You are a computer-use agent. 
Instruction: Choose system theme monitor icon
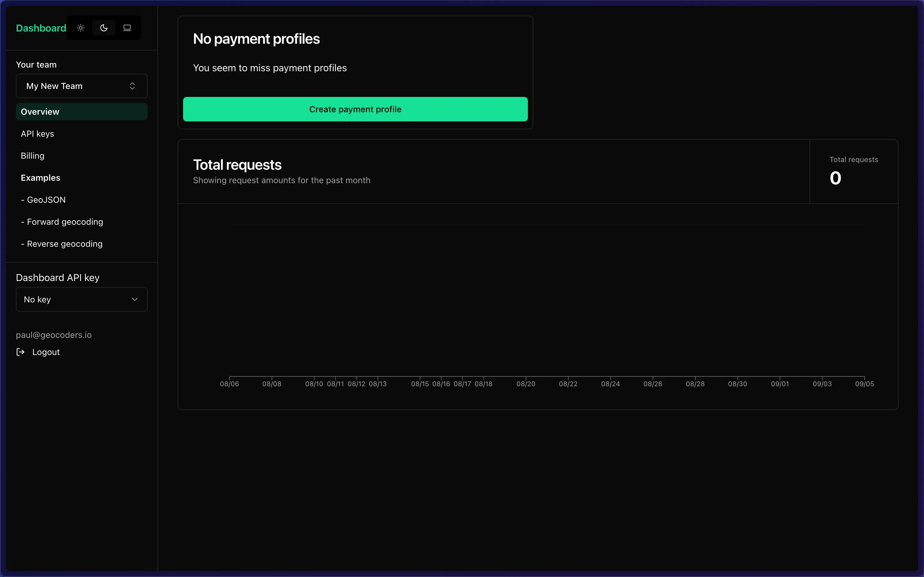pos(127,28)
